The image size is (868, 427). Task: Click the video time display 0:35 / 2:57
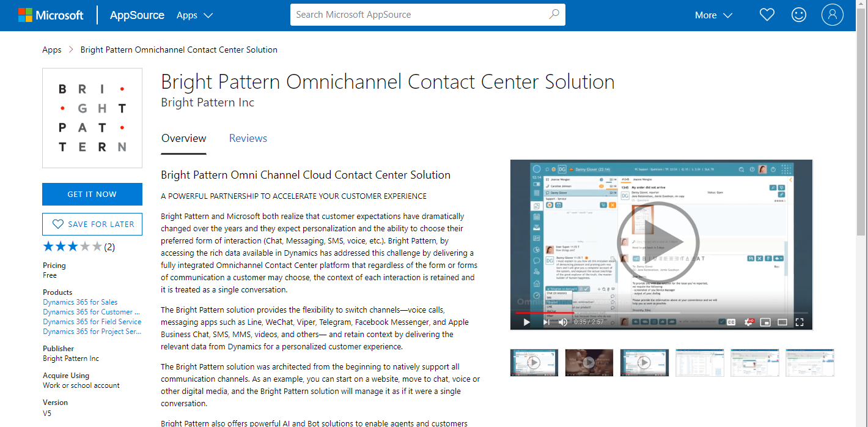(x=589, y=322)
